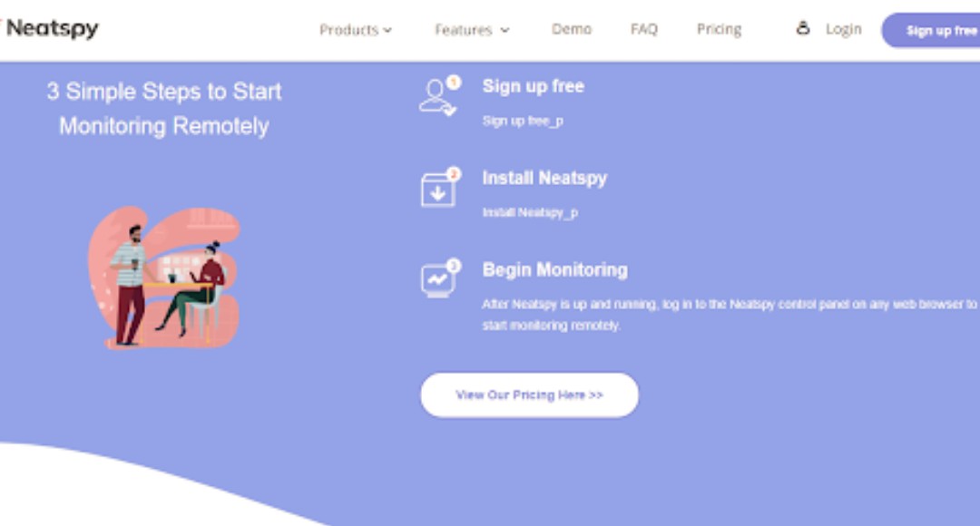Image resolution: width=980 pixels, height=526 pixels.
Task: Click View Our Pricing Here button
Action: [x=529, y=394]
